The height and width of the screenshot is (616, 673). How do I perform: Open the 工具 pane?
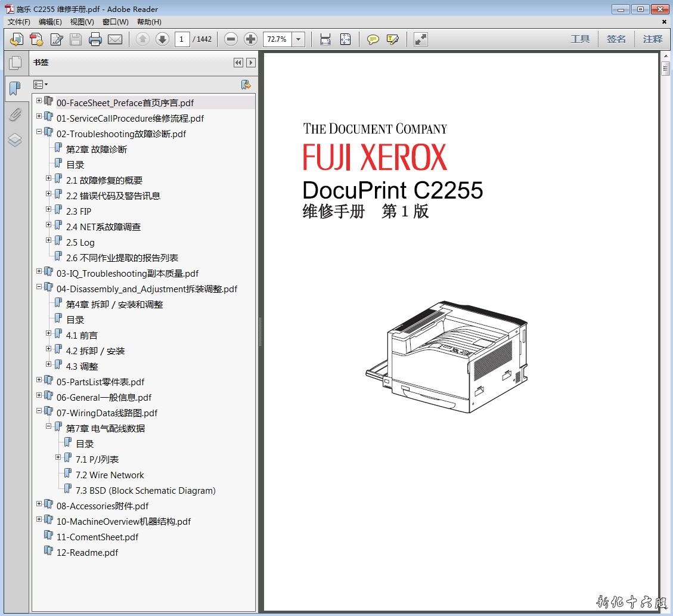[x=579, y=39]
